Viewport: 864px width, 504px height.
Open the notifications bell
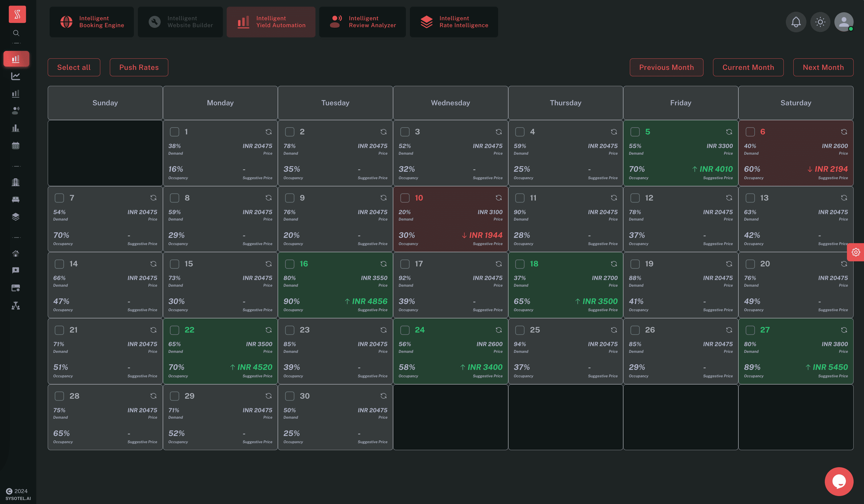pos(796,22)
